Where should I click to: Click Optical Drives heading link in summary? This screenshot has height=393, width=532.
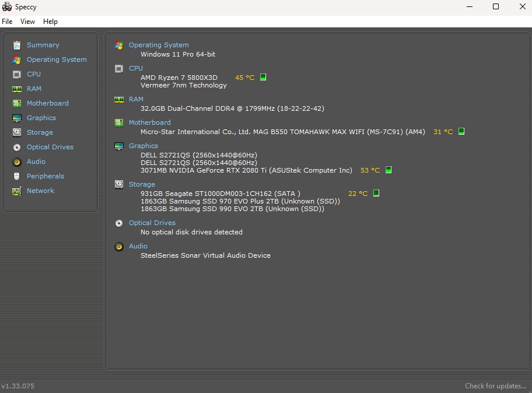[x=152, y=223]
